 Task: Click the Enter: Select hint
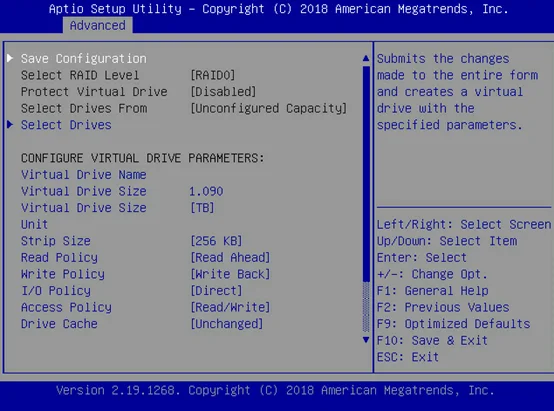[x=422, y=258]
